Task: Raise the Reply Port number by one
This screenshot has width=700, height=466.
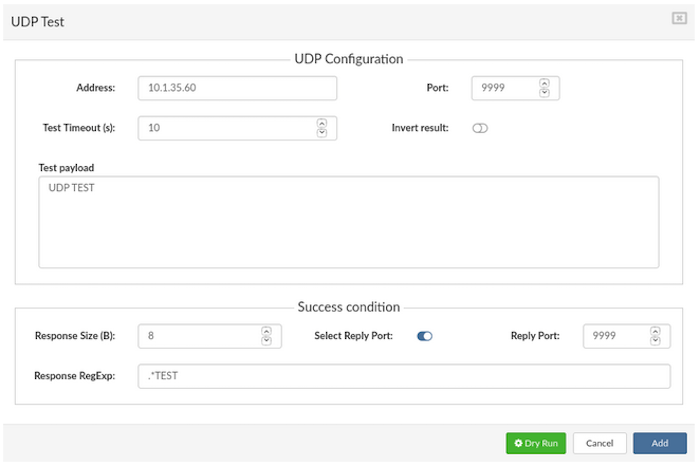Action: 655,331
